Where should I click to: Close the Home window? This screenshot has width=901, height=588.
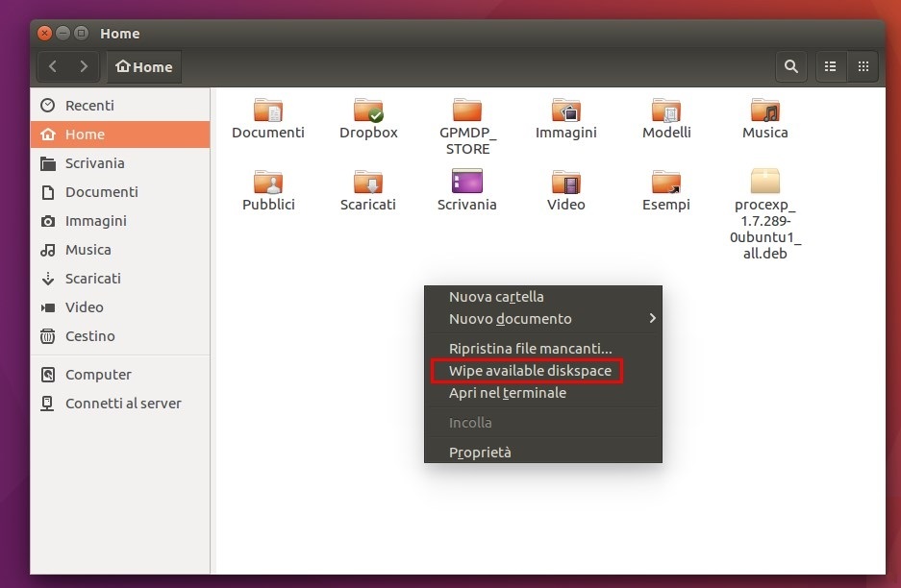coord(45,34)
